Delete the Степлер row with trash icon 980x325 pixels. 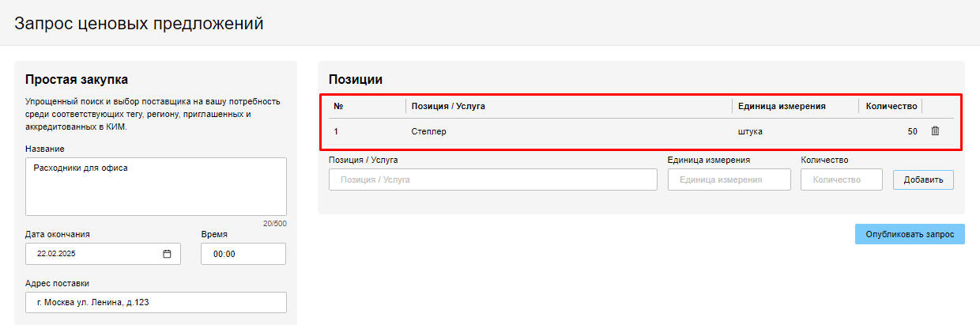tap(935, 131)
